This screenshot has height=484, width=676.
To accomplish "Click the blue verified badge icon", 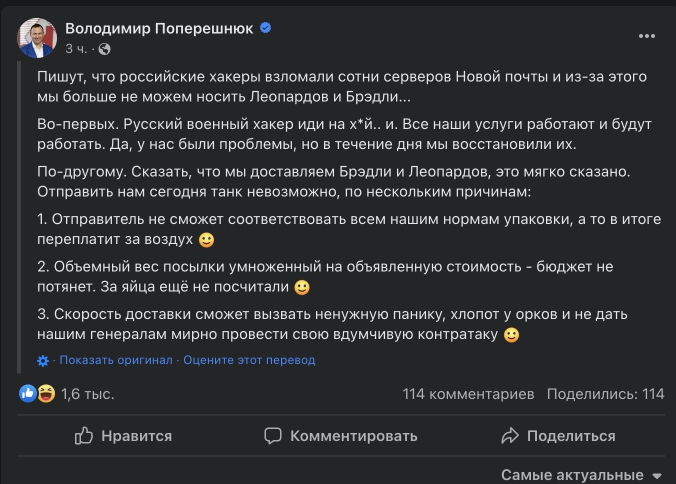I will tap(266, 28).
